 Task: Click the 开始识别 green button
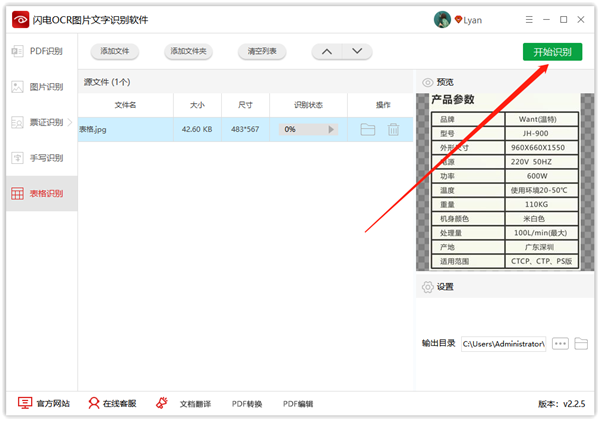(x=552, y=52)
